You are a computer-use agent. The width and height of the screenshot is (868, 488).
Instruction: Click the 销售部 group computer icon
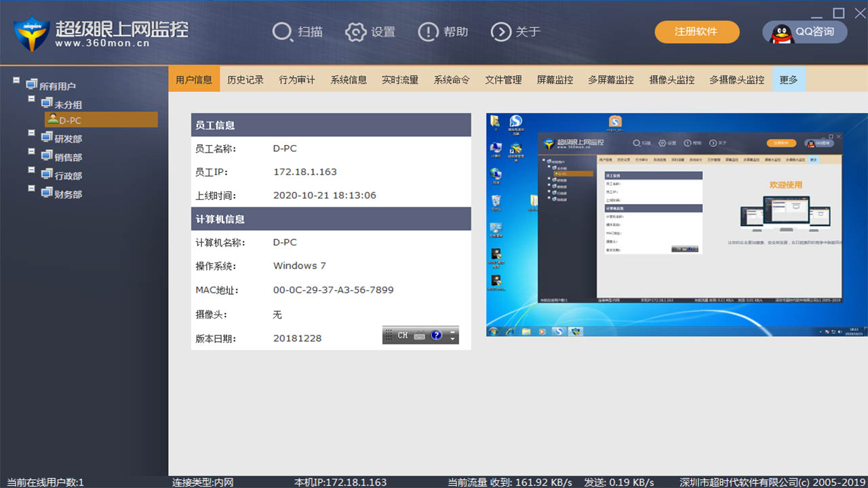47,155
